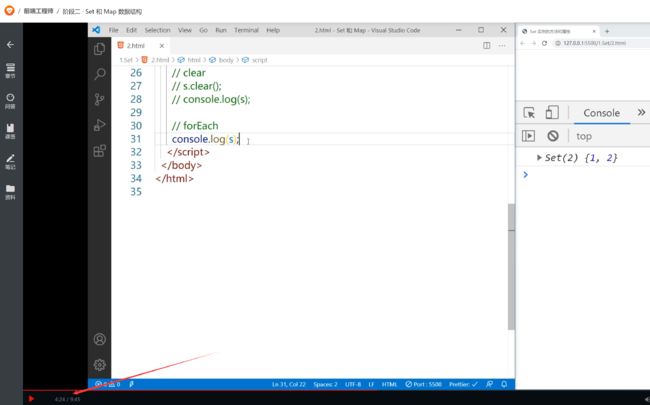This screenshot has width=650, height=405.
Task: Open the Run menu
Action: click(x=221, y=30)
